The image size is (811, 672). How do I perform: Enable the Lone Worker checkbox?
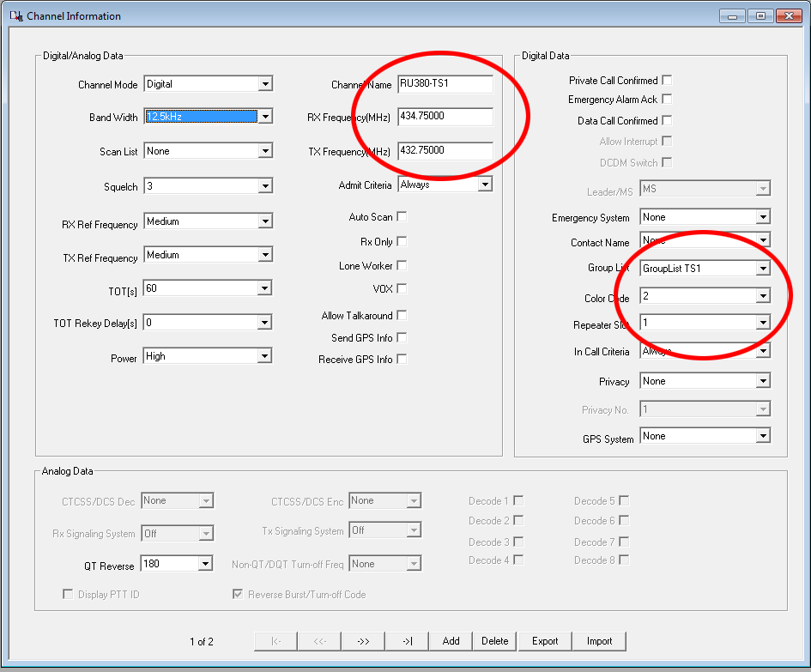(x=402, y=266)
